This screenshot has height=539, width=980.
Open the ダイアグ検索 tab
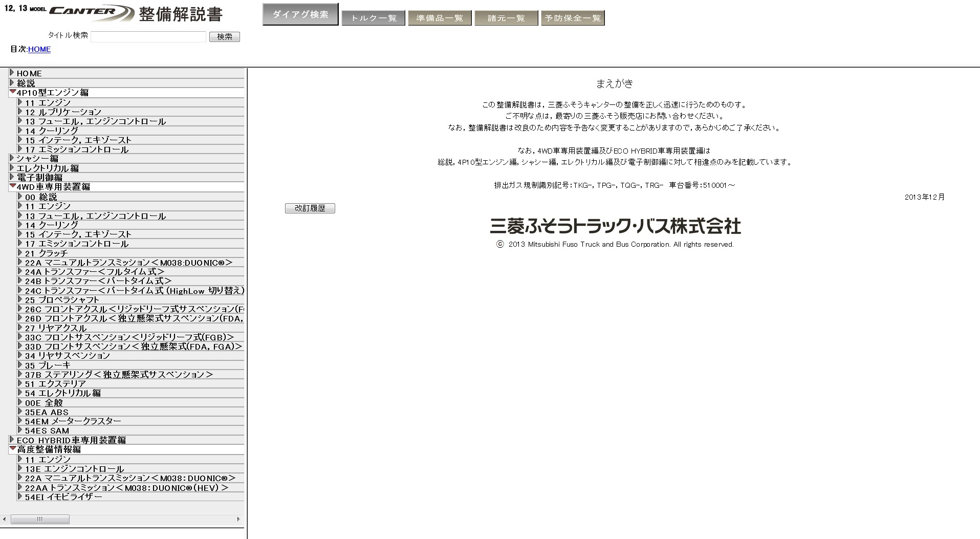point(300,14)
